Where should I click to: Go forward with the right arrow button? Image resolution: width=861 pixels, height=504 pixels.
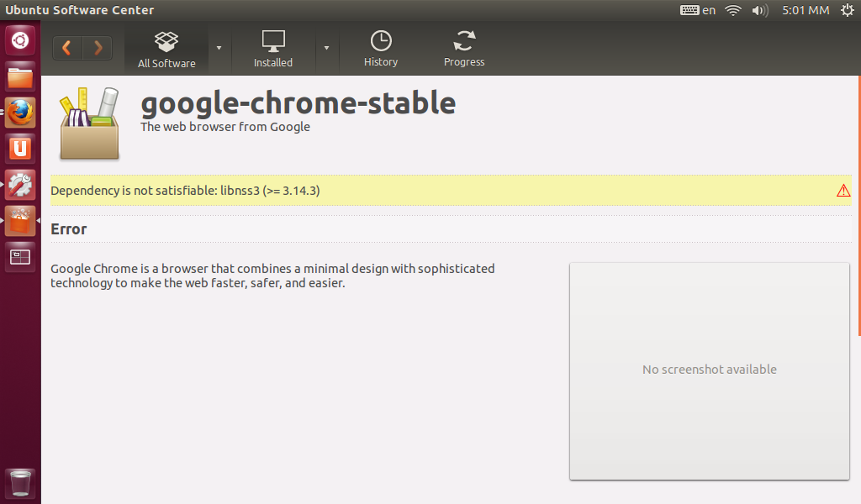(98, 48)
